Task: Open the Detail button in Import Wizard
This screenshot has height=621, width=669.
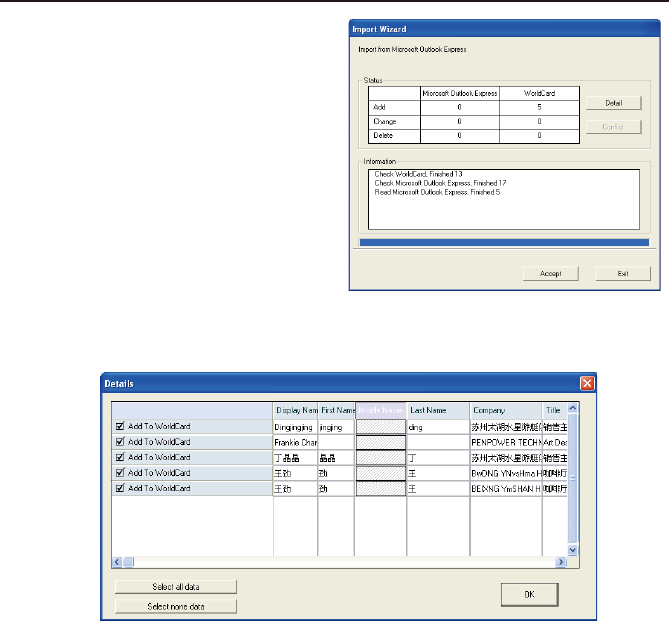Action: (614, 103)
